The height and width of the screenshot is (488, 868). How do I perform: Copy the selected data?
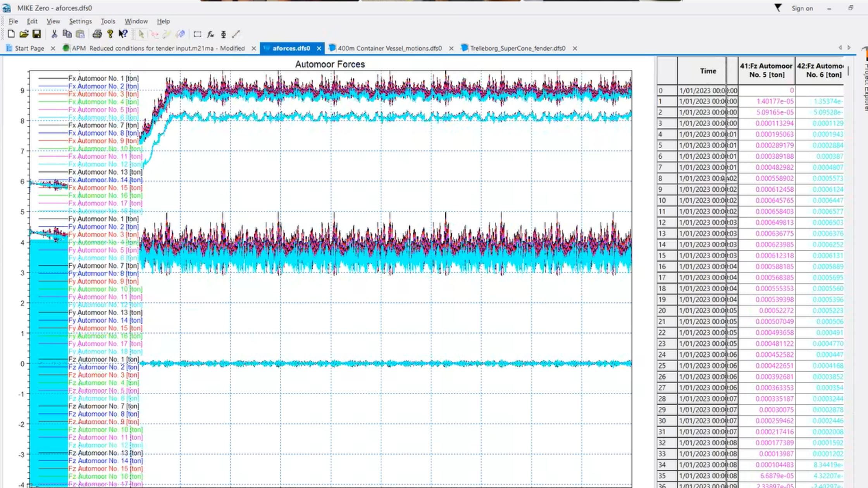pos(67,34)
